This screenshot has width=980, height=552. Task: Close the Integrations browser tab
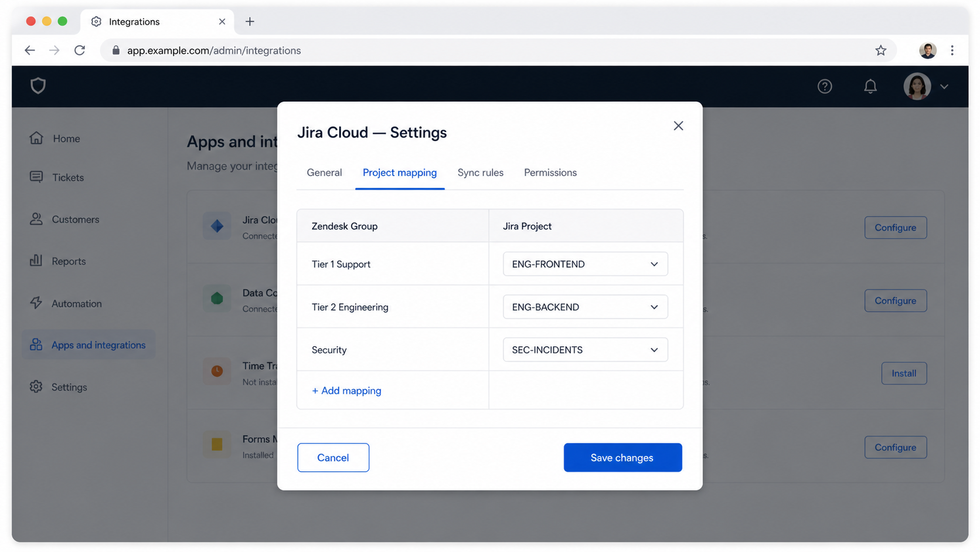pos(222,22)
